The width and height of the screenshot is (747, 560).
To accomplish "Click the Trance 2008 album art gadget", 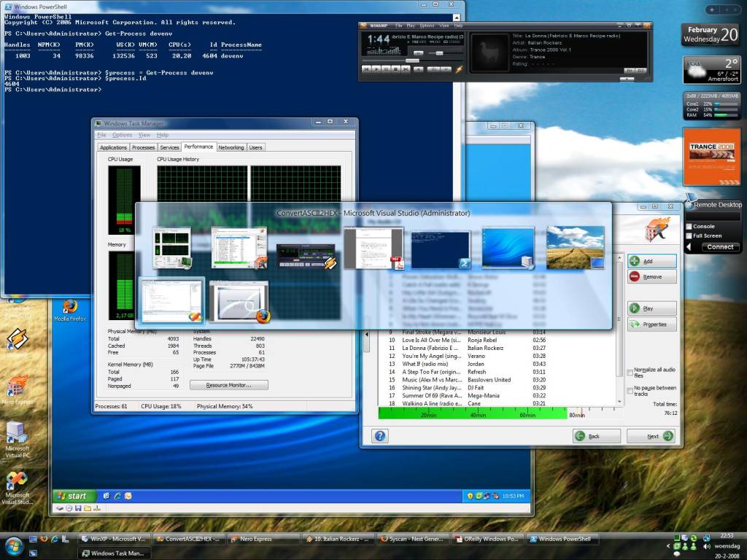I will pyautogui.click(x=711, y=156).
